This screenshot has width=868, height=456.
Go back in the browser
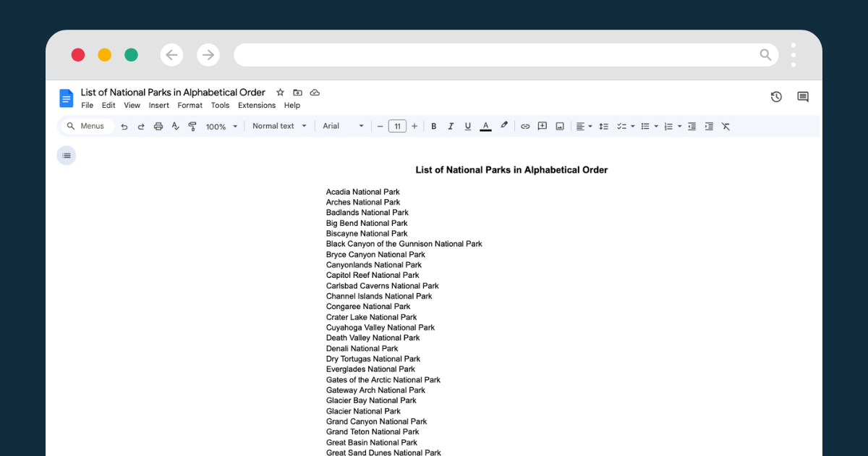tap(171, 55)
